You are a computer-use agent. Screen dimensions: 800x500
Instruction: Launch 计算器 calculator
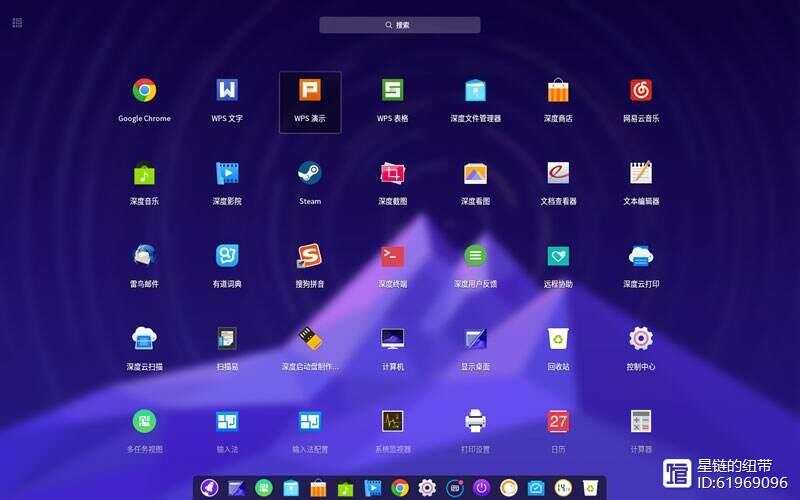pos(641,421)
